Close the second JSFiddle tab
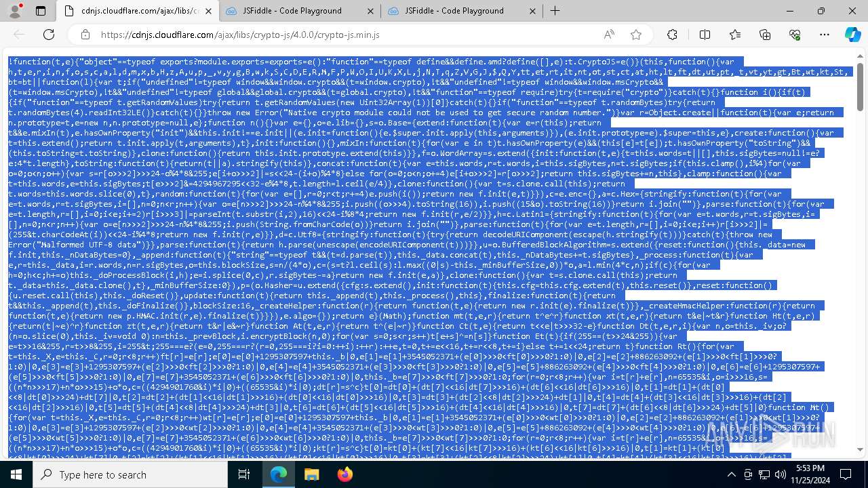This screenshot has width=868, height=488. pyautogui.click(x=532, y=11)
